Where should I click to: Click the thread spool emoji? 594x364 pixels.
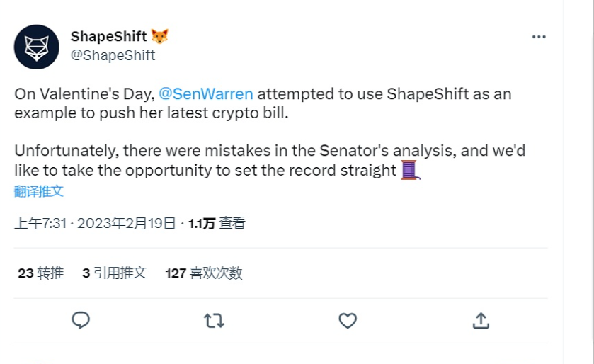click(x=411, y=170)
